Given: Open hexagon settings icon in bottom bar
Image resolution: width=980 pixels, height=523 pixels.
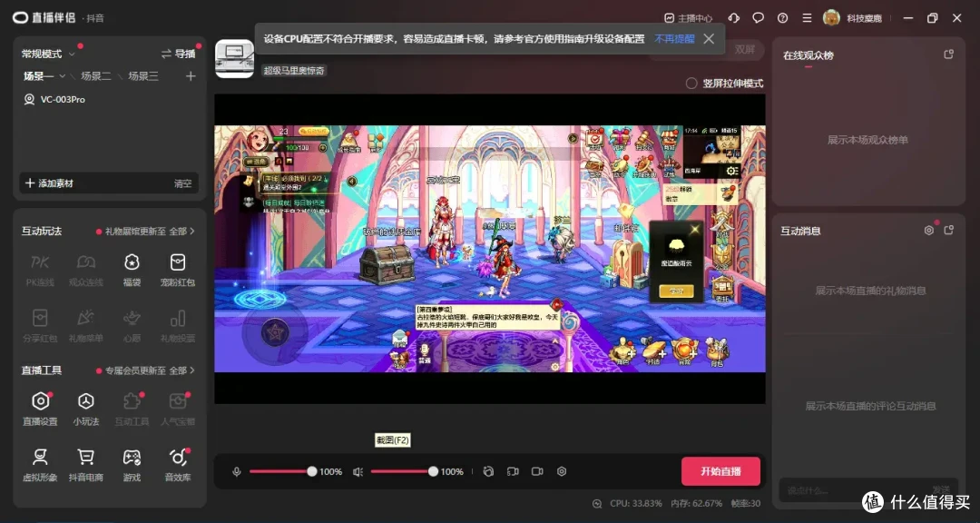Looking at the screenshot, I should tap(562, 472).
